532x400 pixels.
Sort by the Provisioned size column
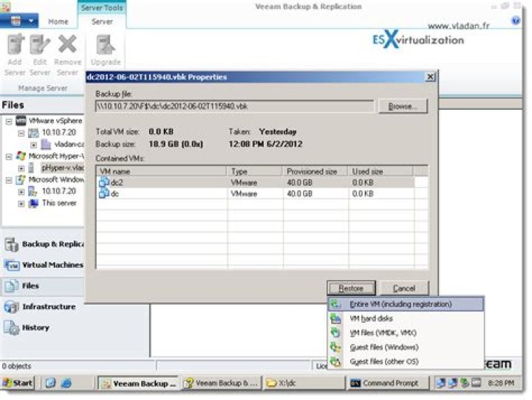(316, 171)
